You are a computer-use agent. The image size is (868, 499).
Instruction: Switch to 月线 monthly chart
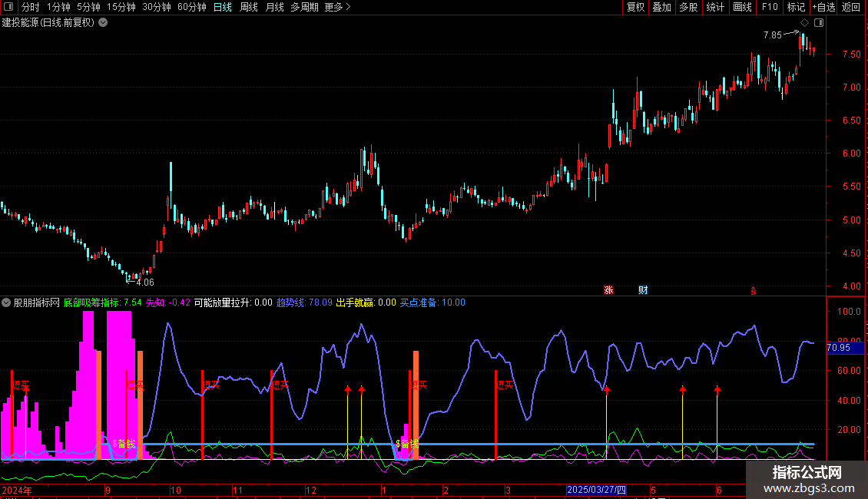coord(274,7)
